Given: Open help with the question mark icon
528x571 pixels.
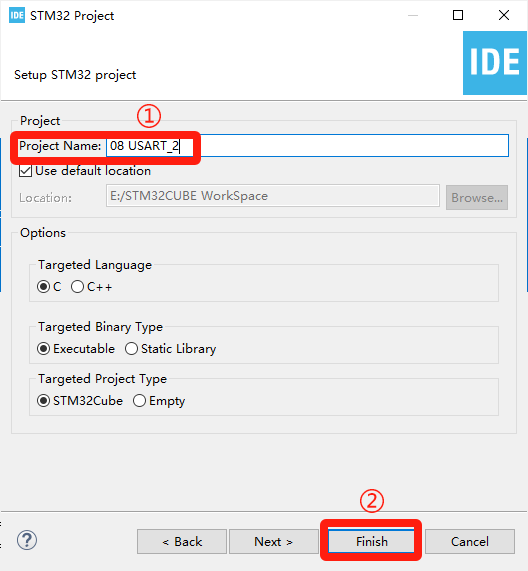Looking at the screenshot, I should tap(27, 540).
